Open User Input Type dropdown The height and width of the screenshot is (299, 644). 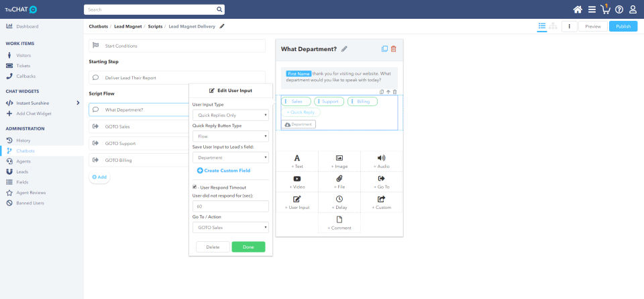(230, 115)
